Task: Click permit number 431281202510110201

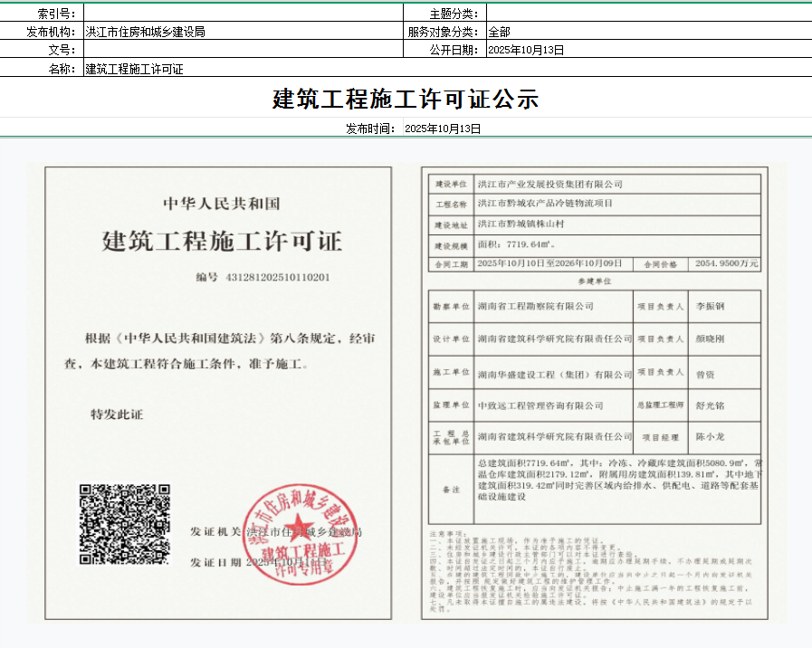Action: pyautogui.click(x=276, y=277)
